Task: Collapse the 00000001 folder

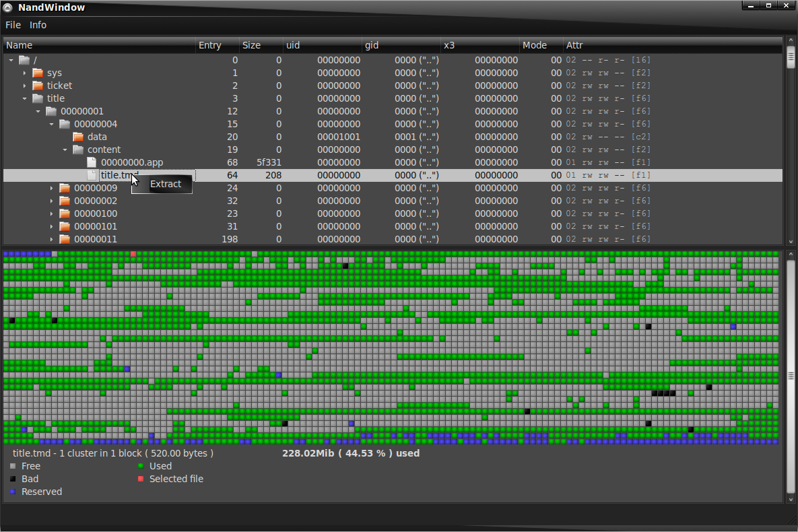Action: 38,111
